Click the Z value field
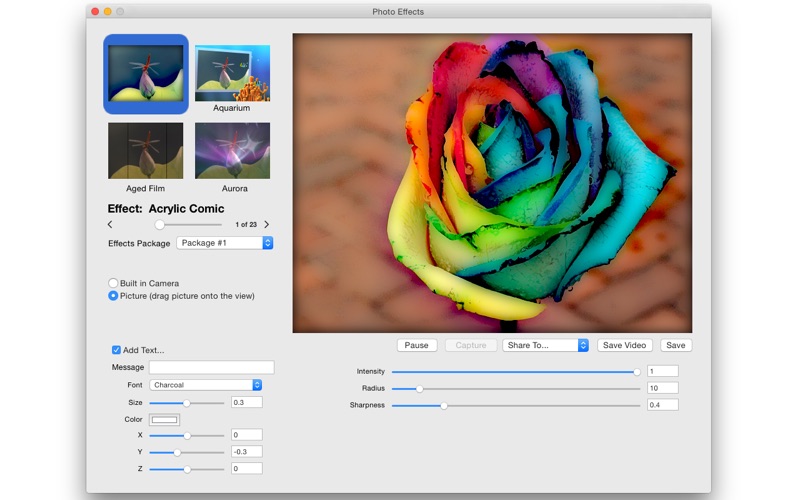800x500 pixels. [247, 468]
